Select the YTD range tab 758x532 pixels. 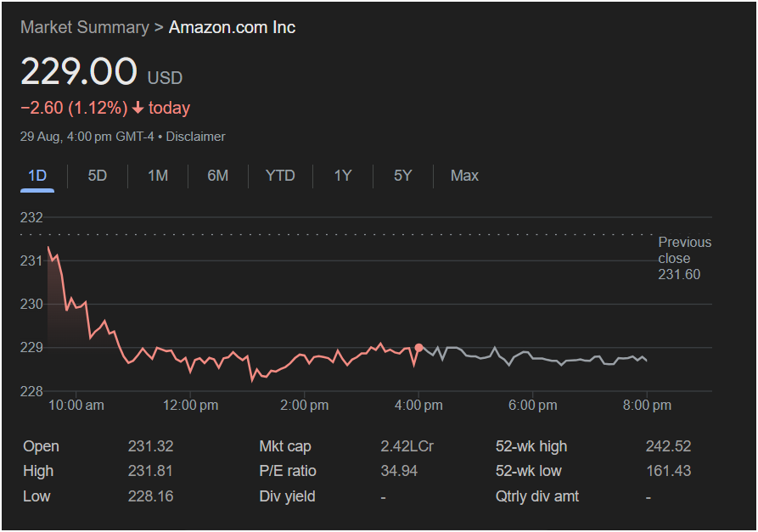tap(280, 176)
